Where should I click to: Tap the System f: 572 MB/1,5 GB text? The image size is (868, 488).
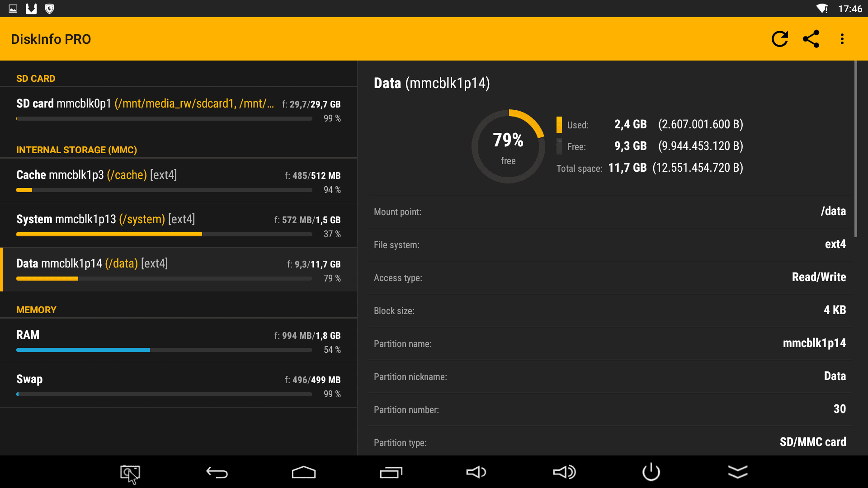click(x=307, y=220)
